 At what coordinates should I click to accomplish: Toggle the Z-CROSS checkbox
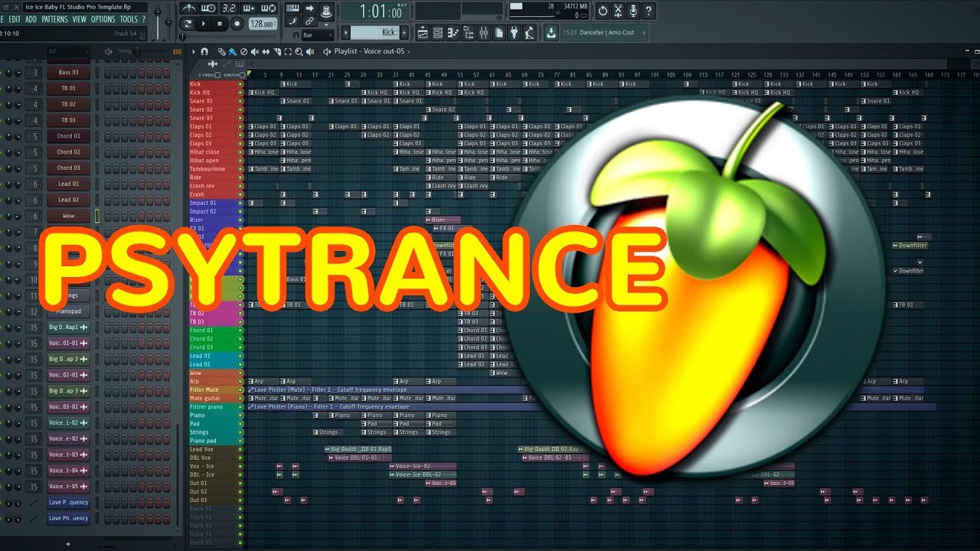tap(217, 75)
